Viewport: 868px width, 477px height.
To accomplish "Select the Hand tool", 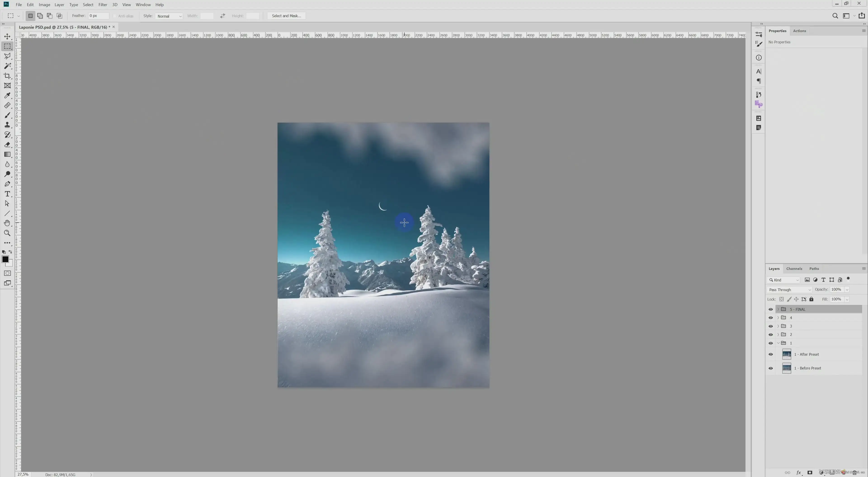I will coord(7,223).
